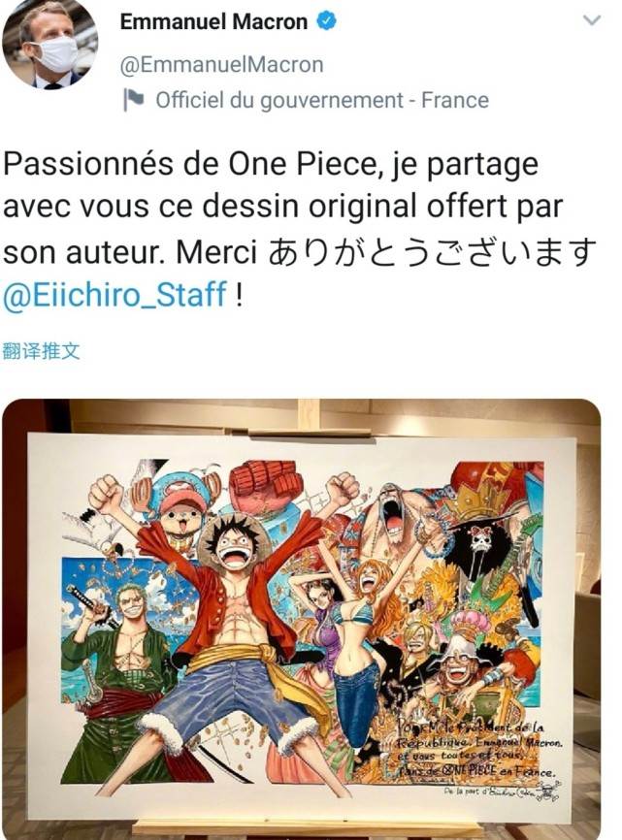Open the @Eiichiro_Staff mention
Viewport: 622px width, 840px height.
click(x=115, y=294)
